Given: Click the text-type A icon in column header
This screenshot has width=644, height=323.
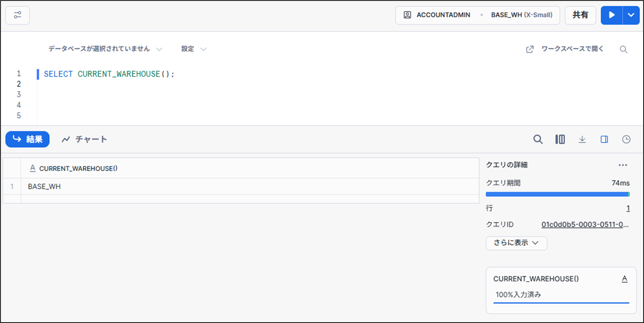Looking at the screenshot, I should coord(33,169).
